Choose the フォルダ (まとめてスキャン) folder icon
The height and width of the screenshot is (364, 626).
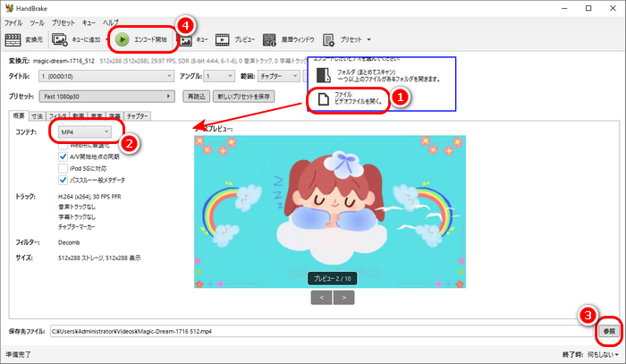click(x=323, y=75)
